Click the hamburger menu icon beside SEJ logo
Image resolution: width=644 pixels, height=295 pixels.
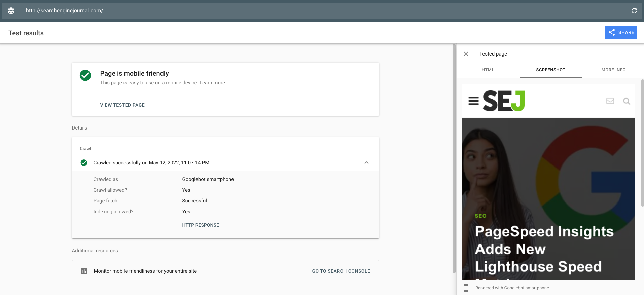pyautogui.click(x=473, y=101)
